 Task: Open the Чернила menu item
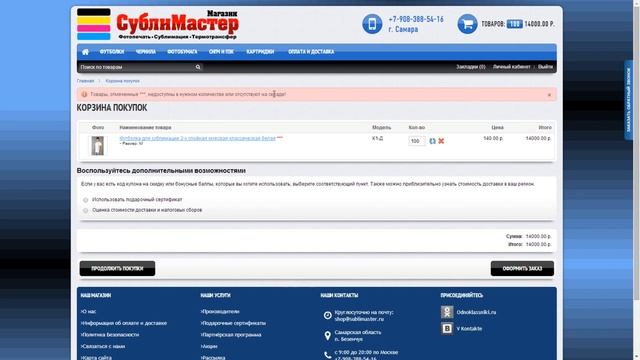pos(146,52)
